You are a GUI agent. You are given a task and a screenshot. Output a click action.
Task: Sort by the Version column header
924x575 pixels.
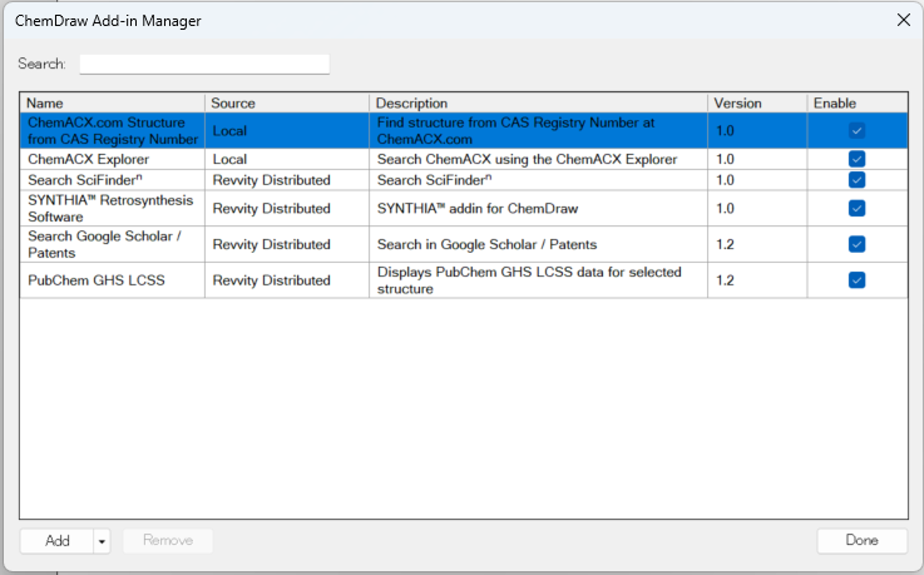(757, 103)
